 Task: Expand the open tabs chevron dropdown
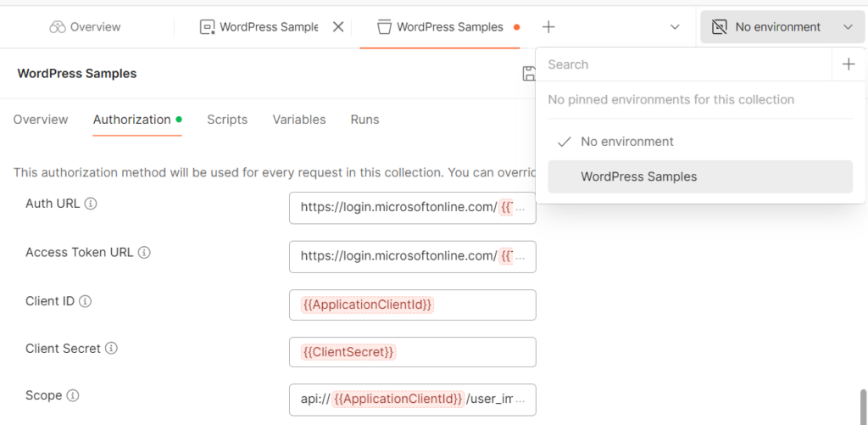click(675, 26)
